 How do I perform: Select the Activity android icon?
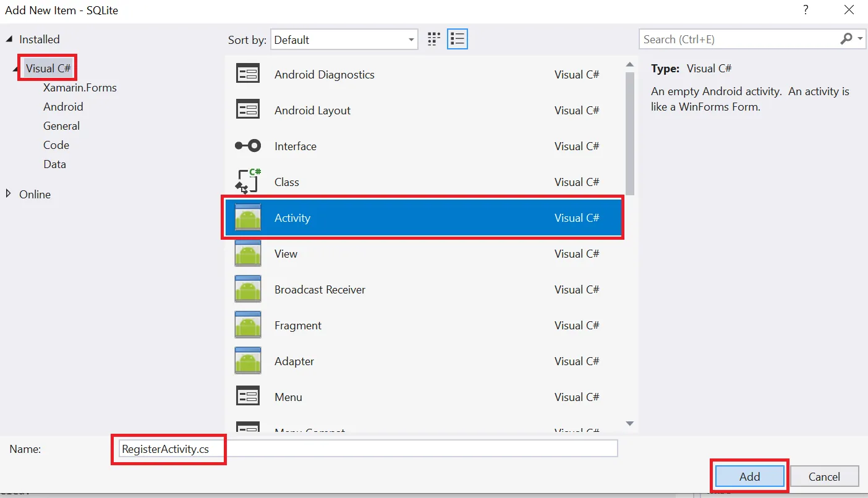tap(248, 217)
